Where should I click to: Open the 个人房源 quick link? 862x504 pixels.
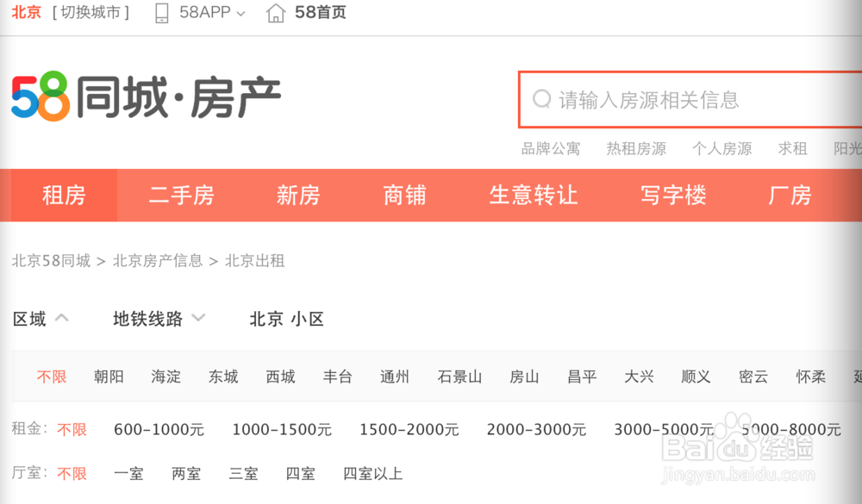coord(721,148)
